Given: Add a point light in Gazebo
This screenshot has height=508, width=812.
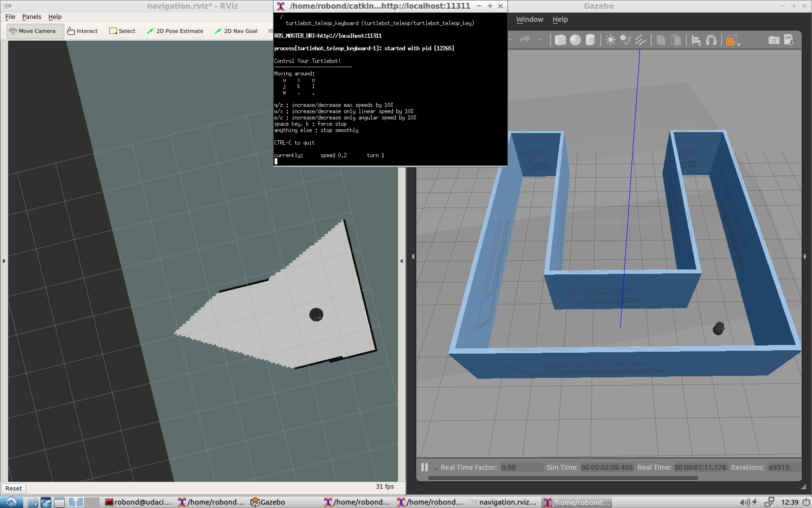Looking at the screenshot, I should pos(610,40).
